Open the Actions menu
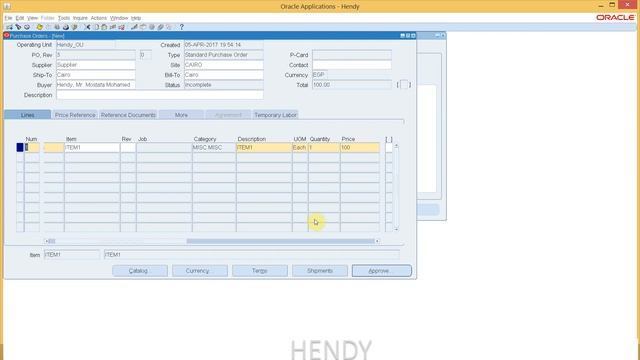Image resolution: width=640 pixels, height=360 pixels. click(x=98, y=18)
